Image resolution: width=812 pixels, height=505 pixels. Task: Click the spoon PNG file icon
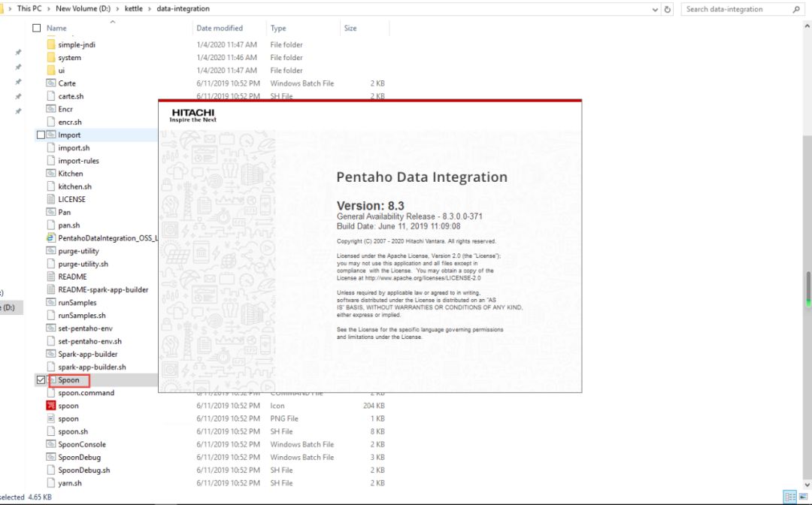pyautogui.click(x=51, y=419)
